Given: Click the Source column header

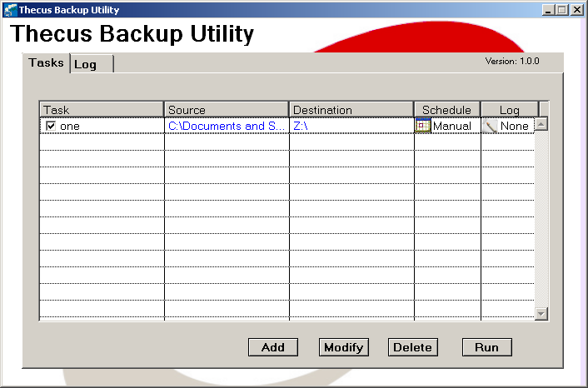Looking at the screenshot, I should [x=227, y=110].
